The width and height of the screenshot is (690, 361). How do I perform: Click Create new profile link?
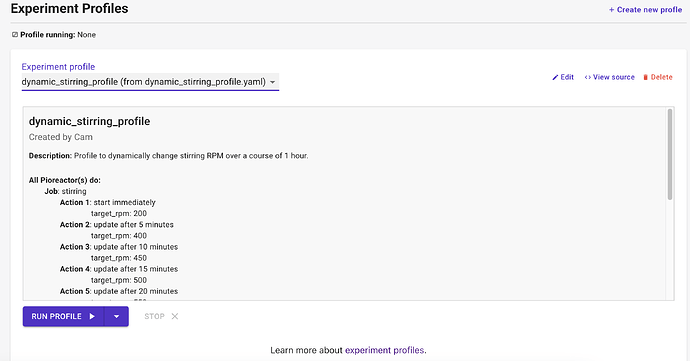coord(646,10)
